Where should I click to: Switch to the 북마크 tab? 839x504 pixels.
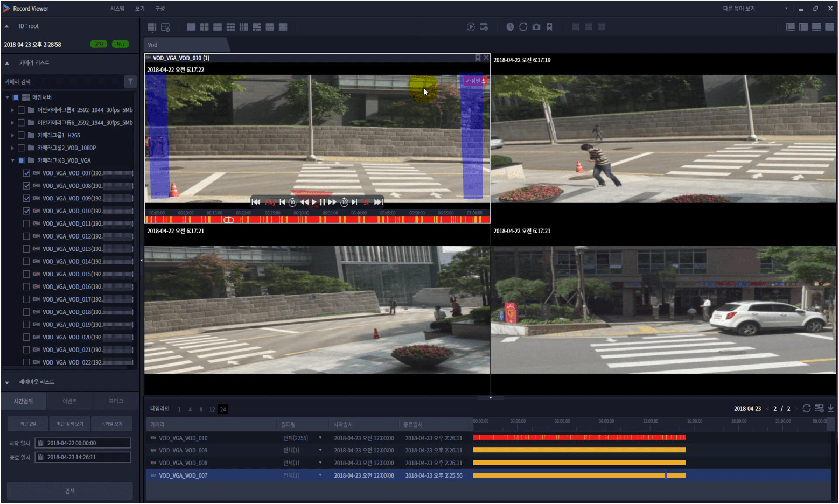116,401
